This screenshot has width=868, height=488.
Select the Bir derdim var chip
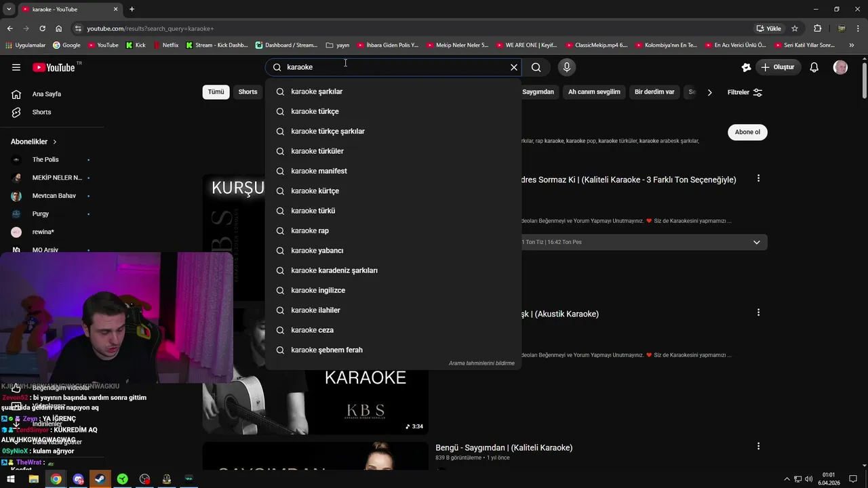tap(654, 92)
